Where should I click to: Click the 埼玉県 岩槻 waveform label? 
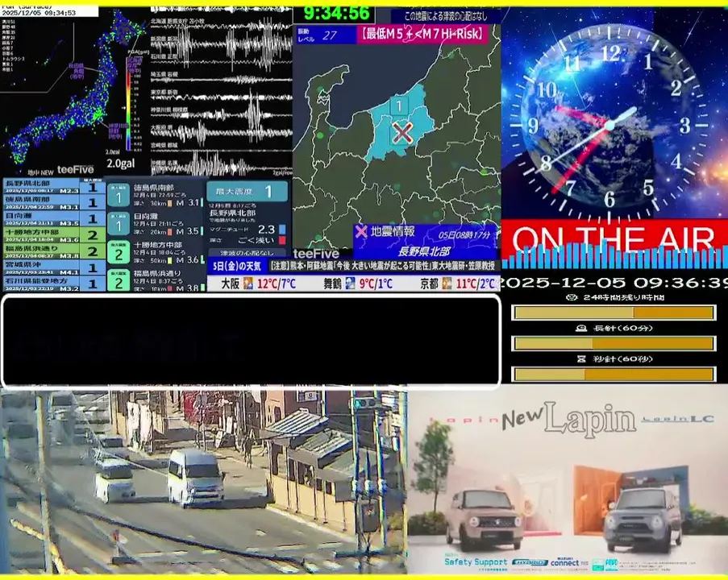pyautogui.click(x=164, y=74)
